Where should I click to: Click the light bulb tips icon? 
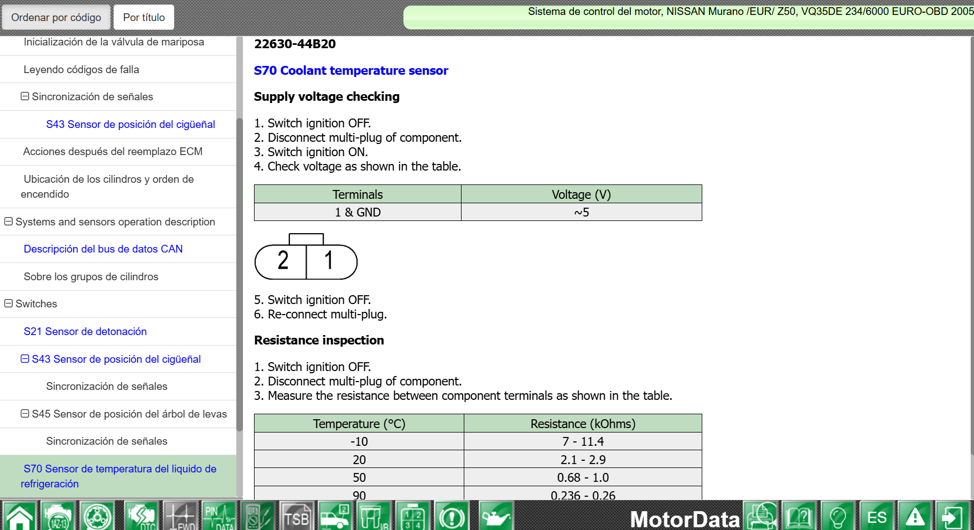pyautogui.click(x=839, y=516)
